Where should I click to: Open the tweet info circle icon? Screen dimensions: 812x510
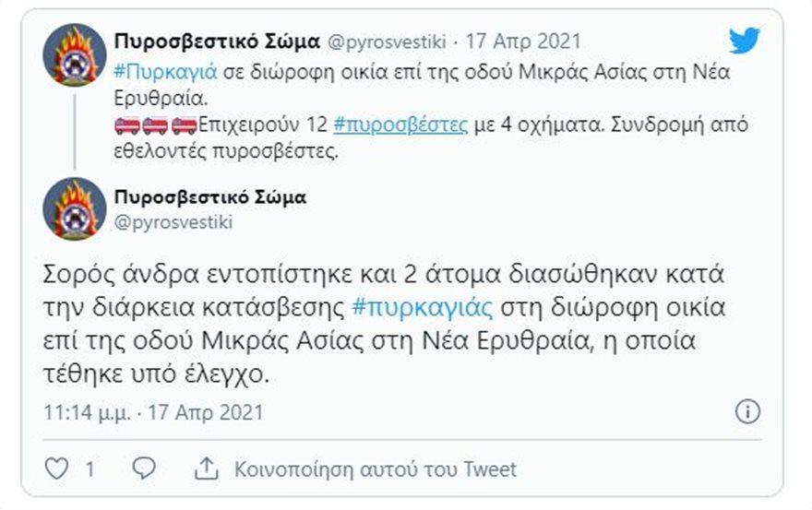[x=748, y=411]
